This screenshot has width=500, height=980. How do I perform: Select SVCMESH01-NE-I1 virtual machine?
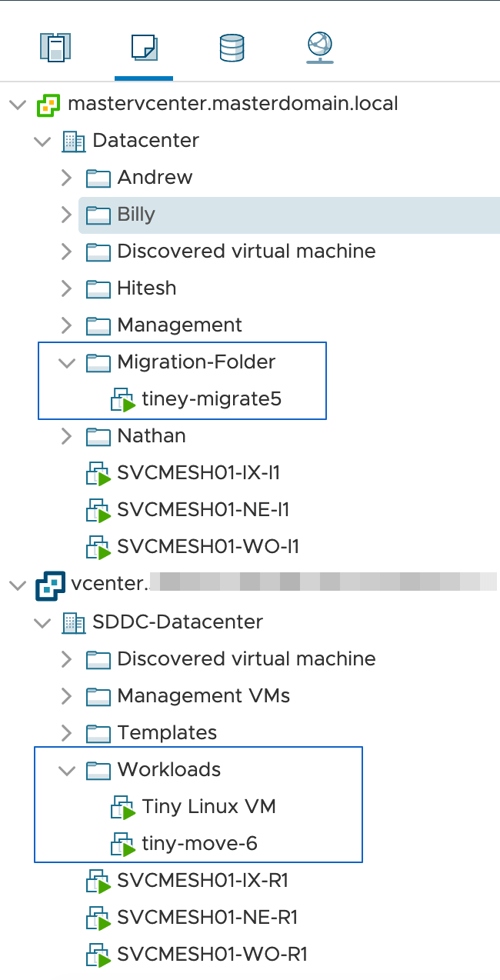pos(203,510)
